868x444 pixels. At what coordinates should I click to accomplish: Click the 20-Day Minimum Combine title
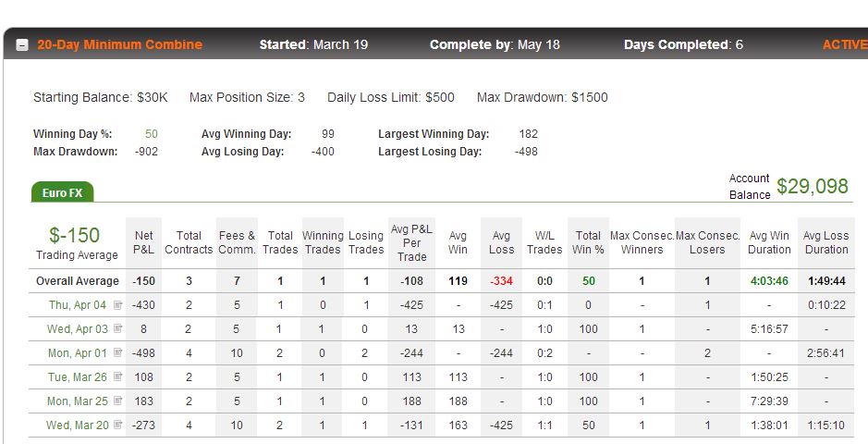tap(119, 44)
